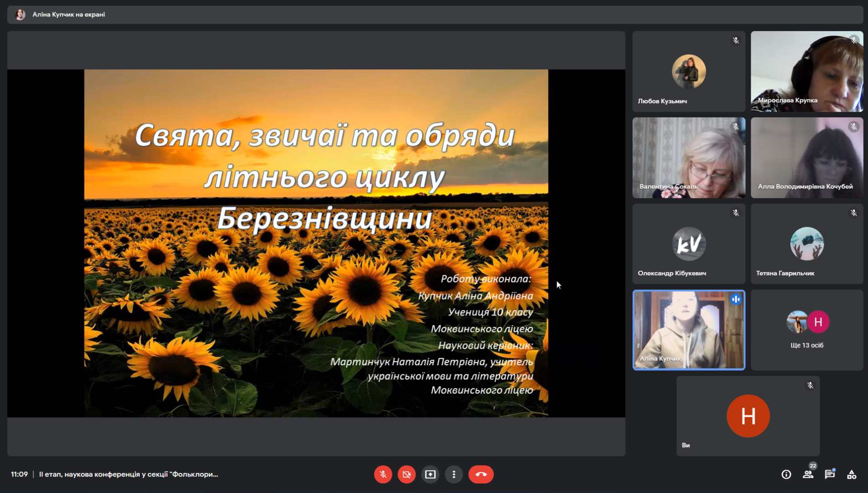Expand the 'Ще 13 осіб' participants tile
Image resolution: width=868 pixels, height=493 pixels.
click(x=806, y=330)
